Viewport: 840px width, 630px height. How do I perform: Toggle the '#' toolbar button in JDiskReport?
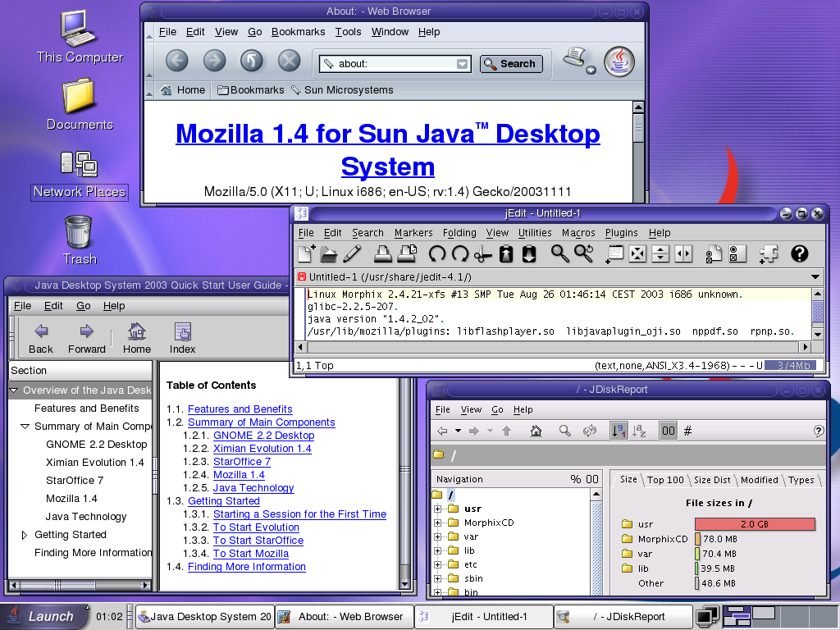688,431
